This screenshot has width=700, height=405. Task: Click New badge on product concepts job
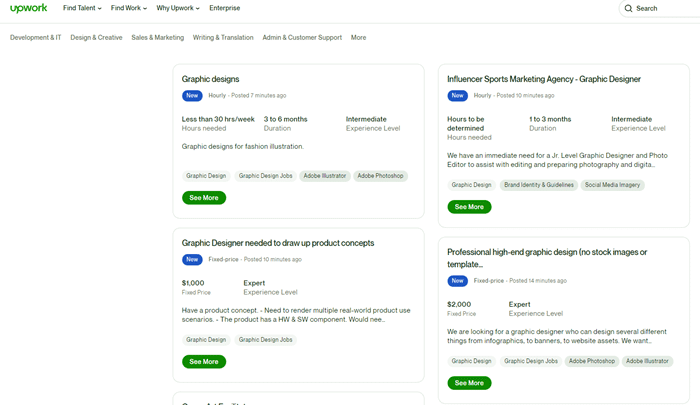[x=192, y=259]
